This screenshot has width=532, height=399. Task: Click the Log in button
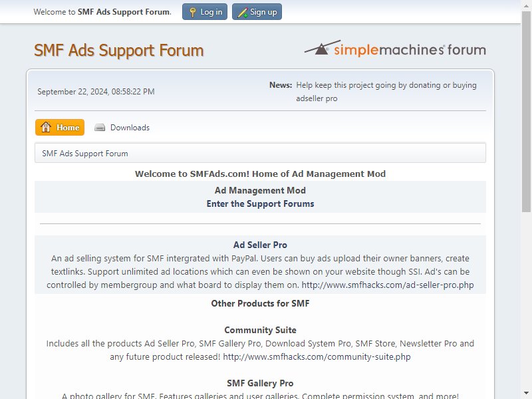pyautogui.click(x=205, y=12)
